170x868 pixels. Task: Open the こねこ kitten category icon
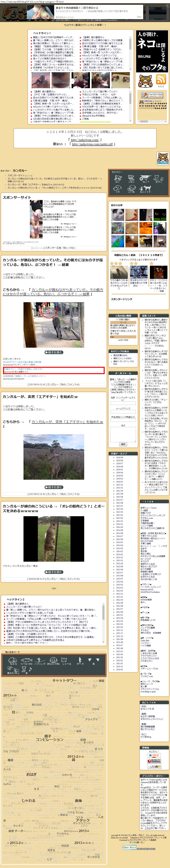[131, 179]
